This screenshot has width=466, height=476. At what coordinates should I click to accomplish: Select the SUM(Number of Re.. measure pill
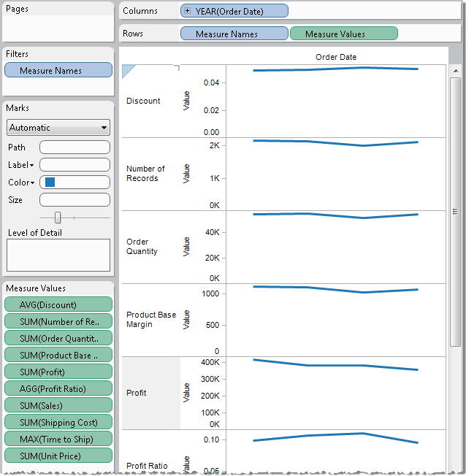58,321
